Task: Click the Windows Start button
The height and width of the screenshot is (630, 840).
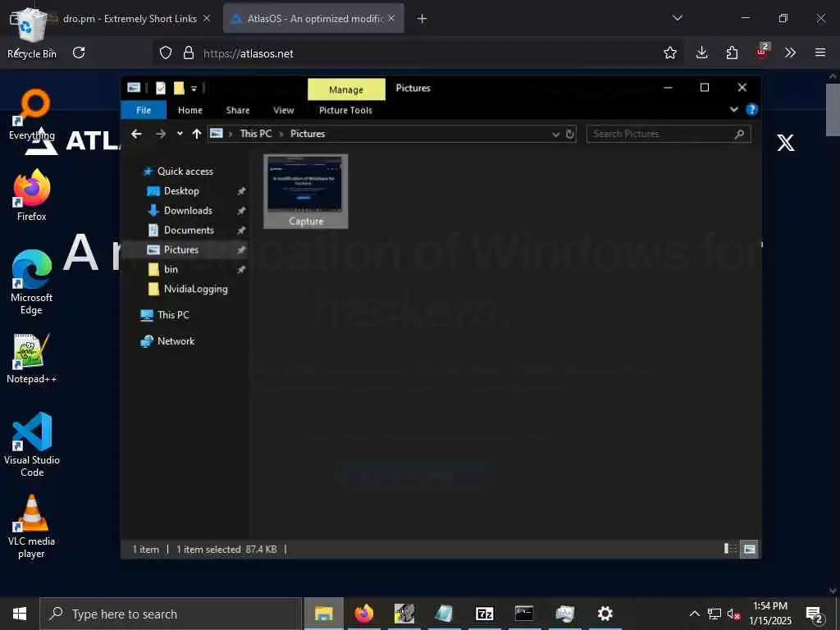Action: pos(20,614)
